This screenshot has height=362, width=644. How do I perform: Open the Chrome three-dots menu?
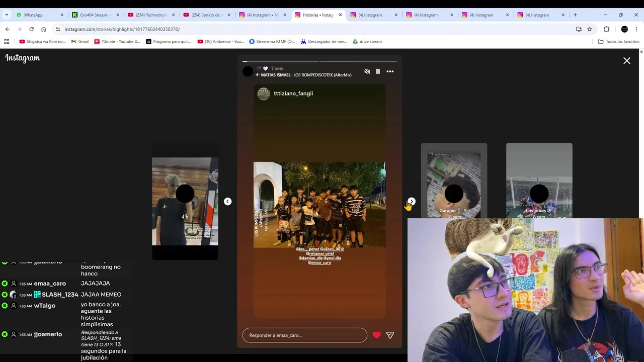tap(636, 29)
